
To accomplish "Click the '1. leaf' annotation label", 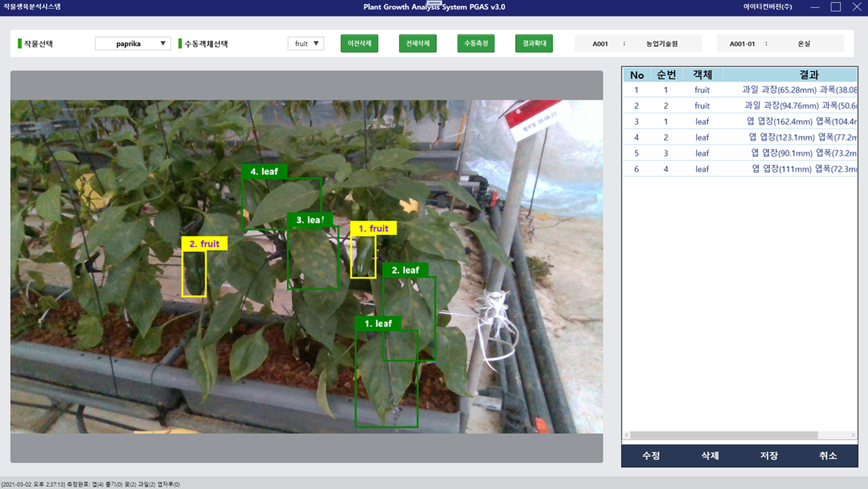I will coord(378,323).
